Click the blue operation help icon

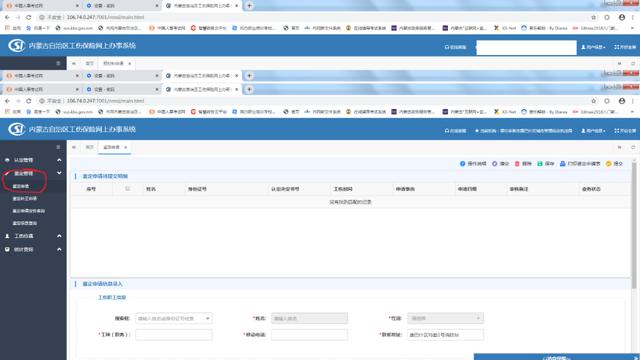tap(462, 164)
